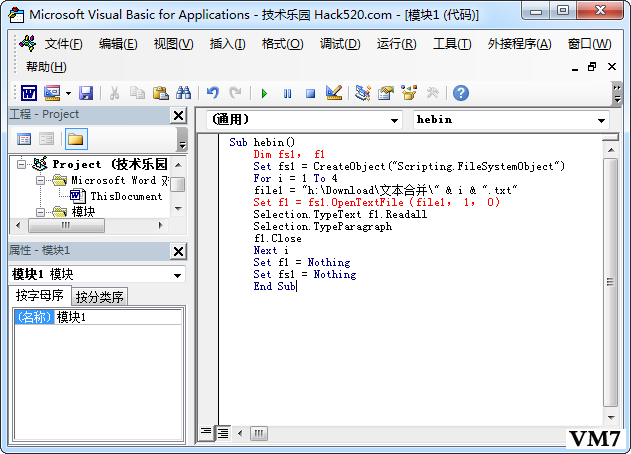Switch to 按字母序 properties tab
This screenshot has width=631, height=454.
(x=40, y=296)
